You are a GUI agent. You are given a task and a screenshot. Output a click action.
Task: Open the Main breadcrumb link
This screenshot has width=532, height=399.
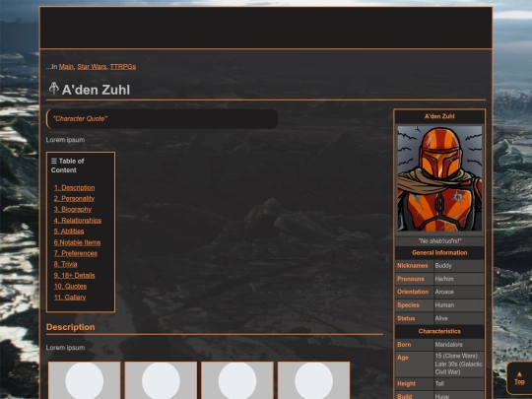tap(66, 67)
